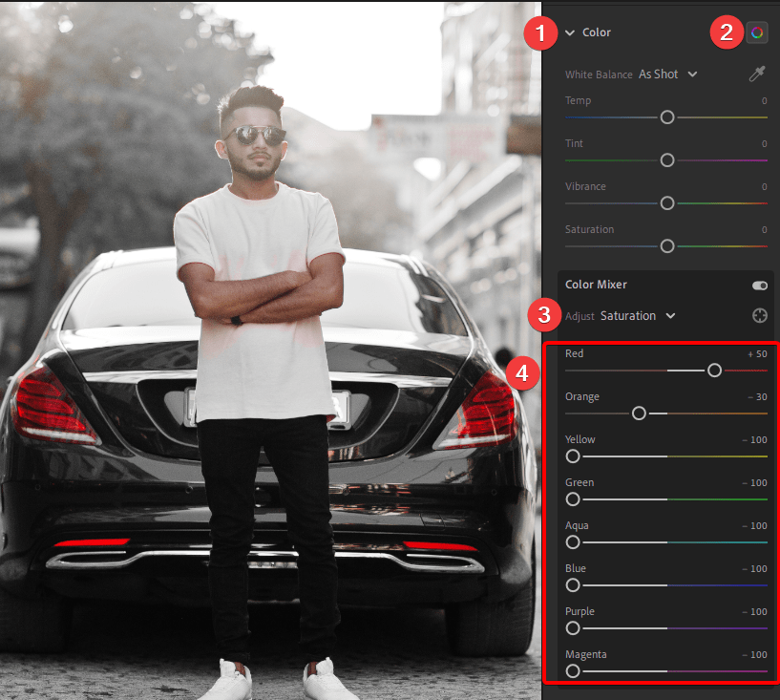Open the Adjust Saturation dropdown in Color Mixer
The image size is (780, 700).
click(x=638, y=315)
